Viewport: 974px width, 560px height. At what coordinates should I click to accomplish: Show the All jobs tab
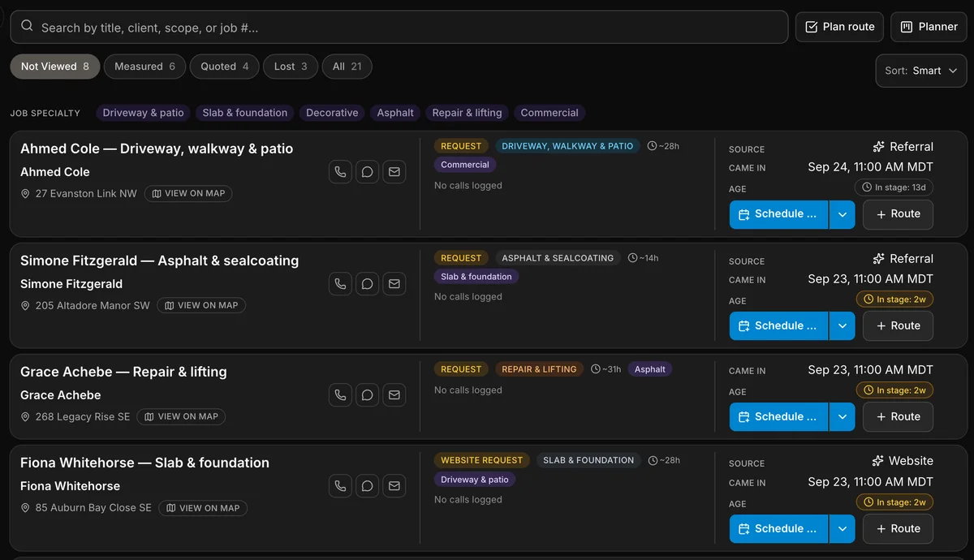[347, 67]
